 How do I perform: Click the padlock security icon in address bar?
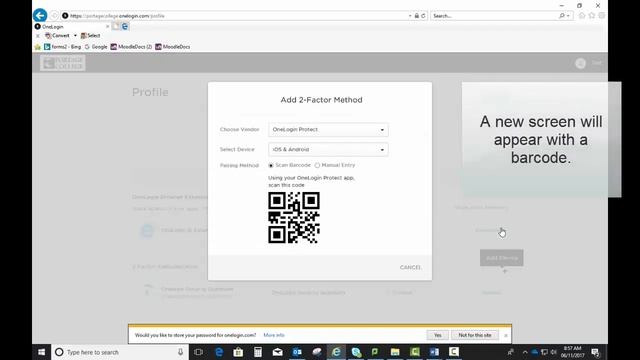coord(416,16)
